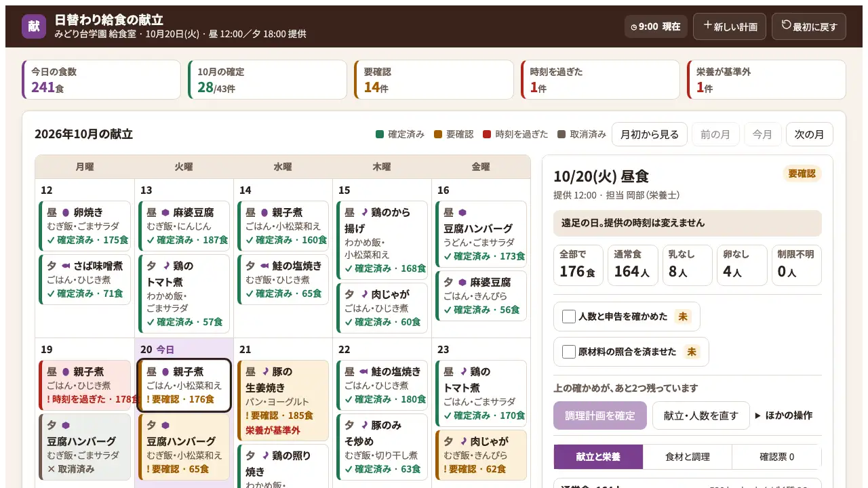Select the 献立と栄養 tab
The width and height of the screenshot is (868, 488).
[x=598, y=457]
